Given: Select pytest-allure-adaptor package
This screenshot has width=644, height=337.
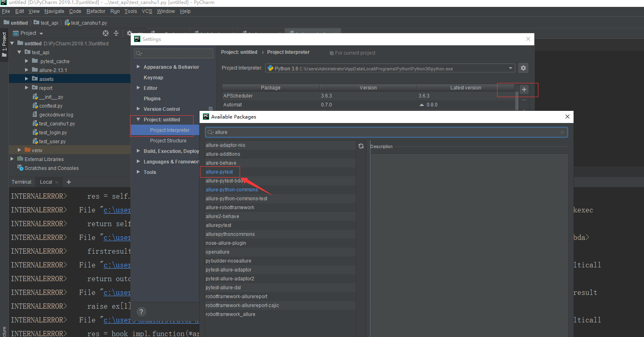Looking at the screenshot, I should [x=229, y=270].
